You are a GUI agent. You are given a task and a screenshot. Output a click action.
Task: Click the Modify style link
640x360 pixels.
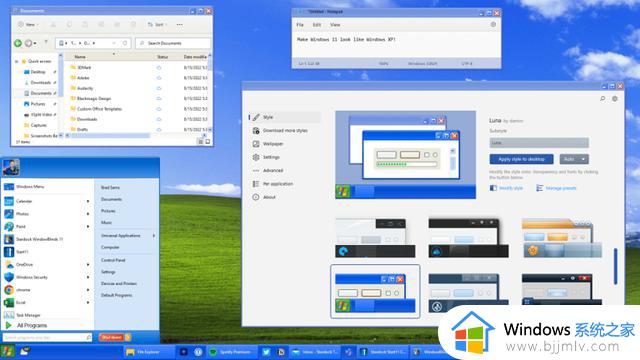tap(506, 188)
